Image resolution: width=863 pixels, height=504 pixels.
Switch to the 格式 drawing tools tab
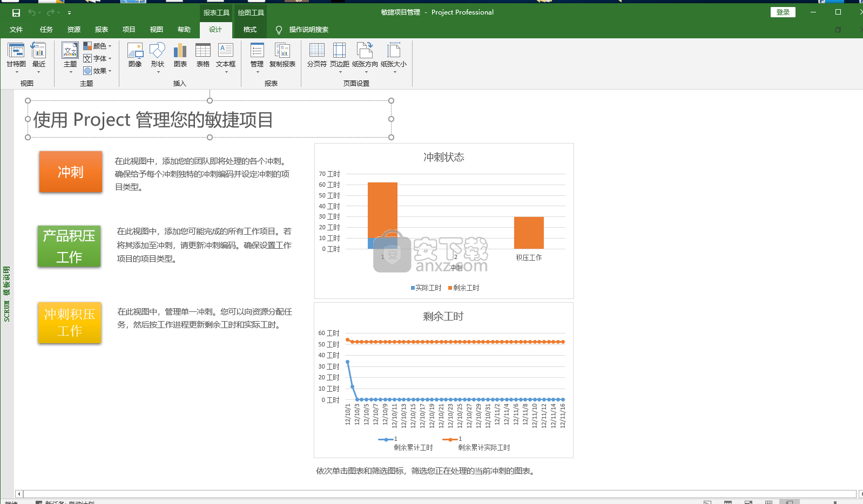click(250, 30)
